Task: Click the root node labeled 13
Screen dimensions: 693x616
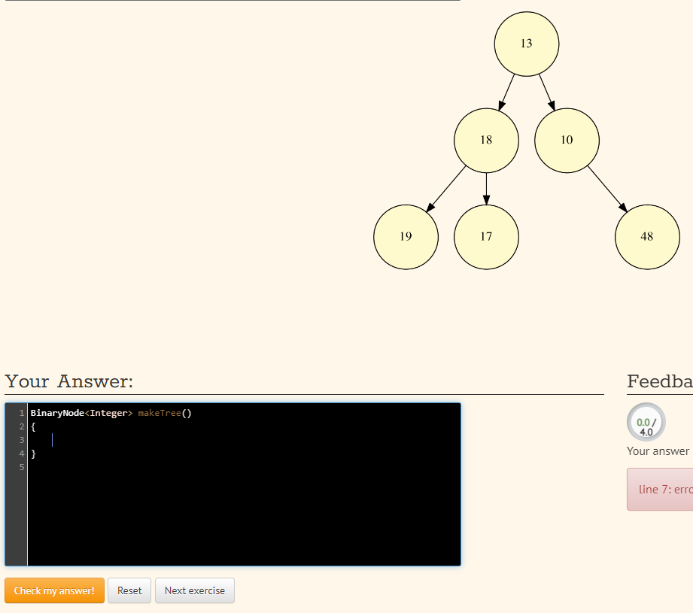Action: pos(527,43)
